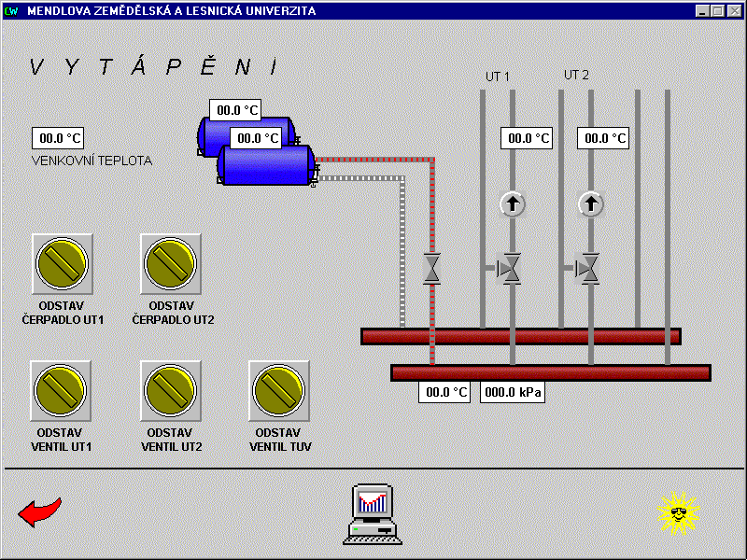Screen dimensions: 747x560
Task: Toggle the ODSTAV ČERPADLO UT1 switch
Action: click(x=62, y=263)
